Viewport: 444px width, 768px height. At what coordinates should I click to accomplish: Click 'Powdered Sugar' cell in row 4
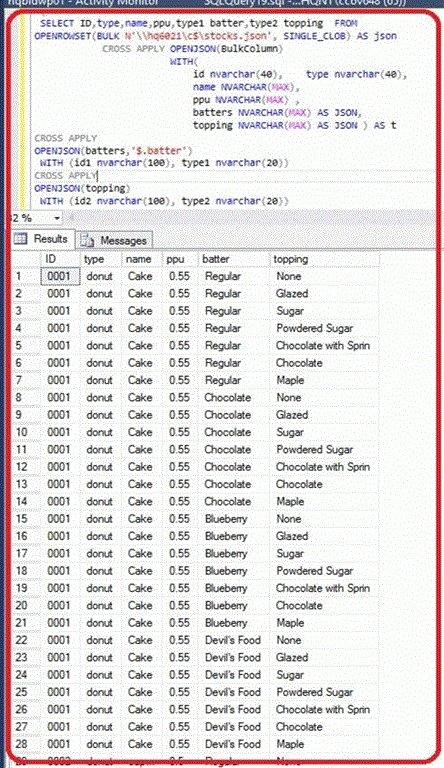(324, 328)
